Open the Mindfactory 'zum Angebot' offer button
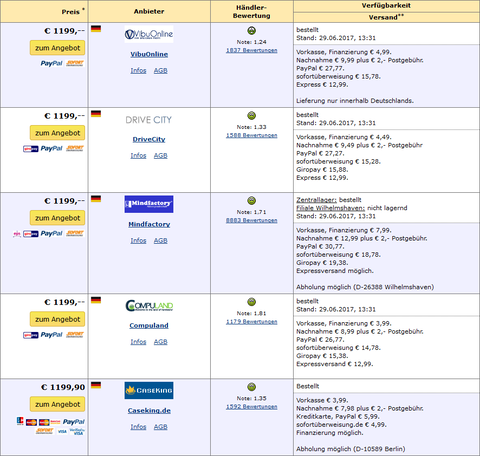480x456 pixels. point(57,218)
